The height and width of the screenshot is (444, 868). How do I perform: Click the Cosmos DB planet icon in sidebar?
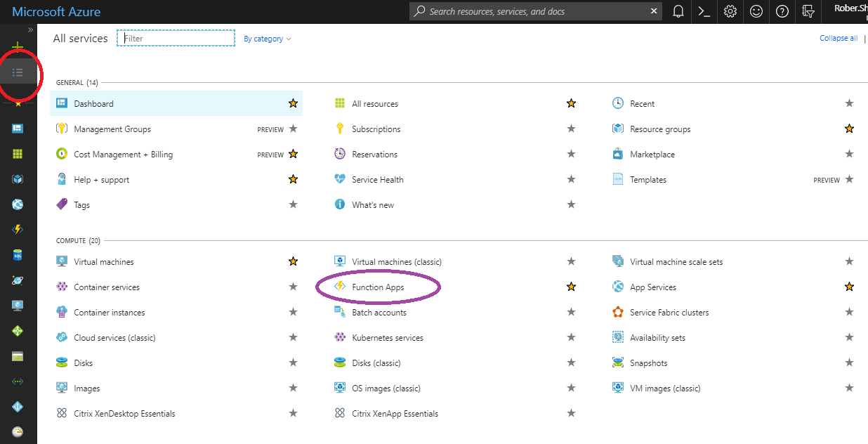pos(18,280)
